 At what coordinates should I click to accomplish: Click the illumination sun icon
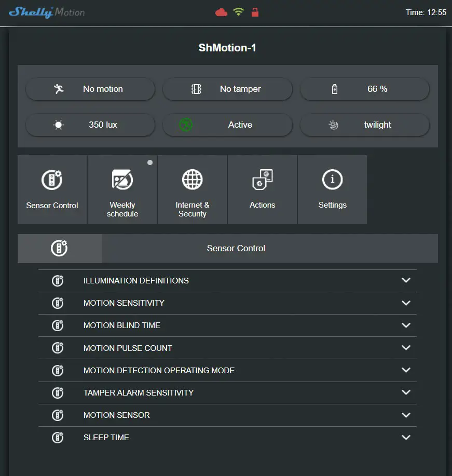pyautogui.click(x=59, y=125)
